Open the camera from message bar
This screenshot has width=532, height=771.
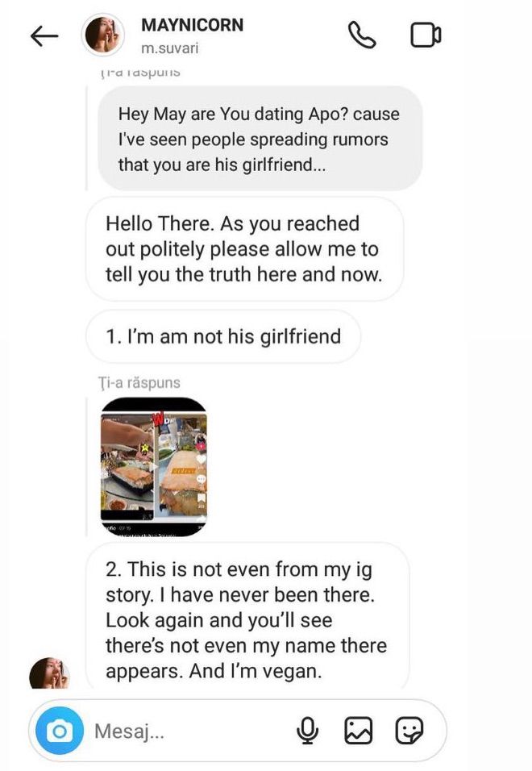click(x=60, y=731)
